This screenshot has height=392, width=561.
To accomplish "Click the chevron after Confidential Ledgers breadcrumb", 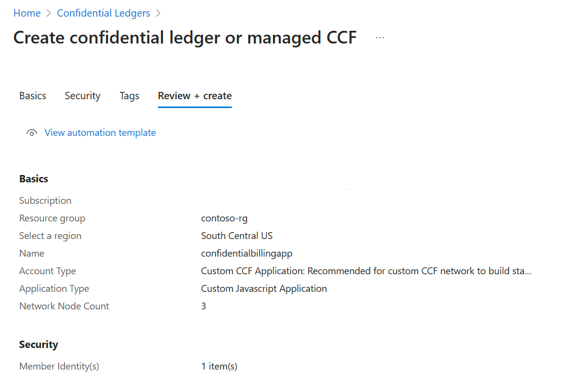I will pos(158,13).
